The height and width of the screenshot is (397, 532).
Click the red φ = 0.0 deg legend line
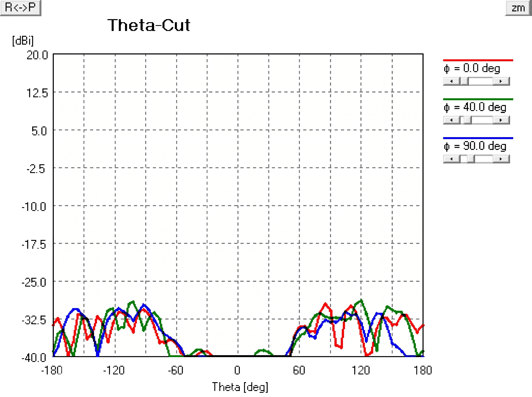pyautogui.click(x=478, y=60)
